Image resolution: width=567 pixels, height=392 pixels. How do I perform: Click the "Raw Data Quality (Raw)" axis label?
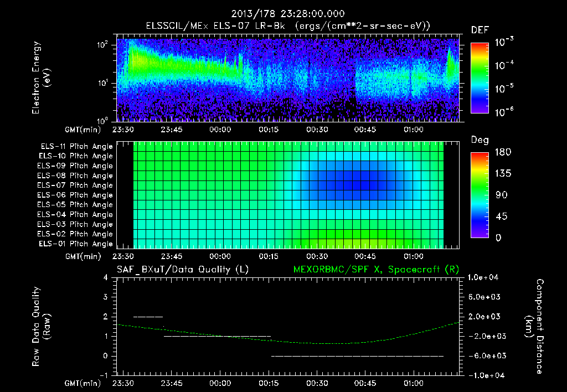[x=41, y=327]
